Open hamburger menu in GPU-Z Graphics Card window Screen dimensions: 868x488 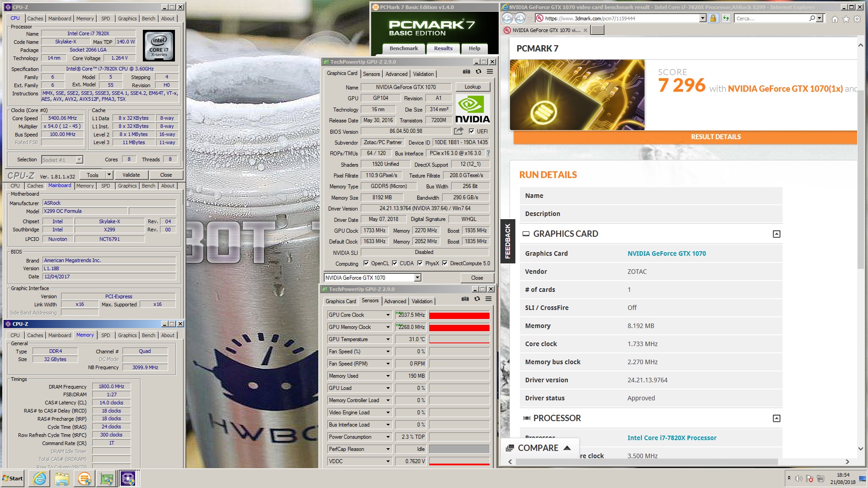coord(490,72)
